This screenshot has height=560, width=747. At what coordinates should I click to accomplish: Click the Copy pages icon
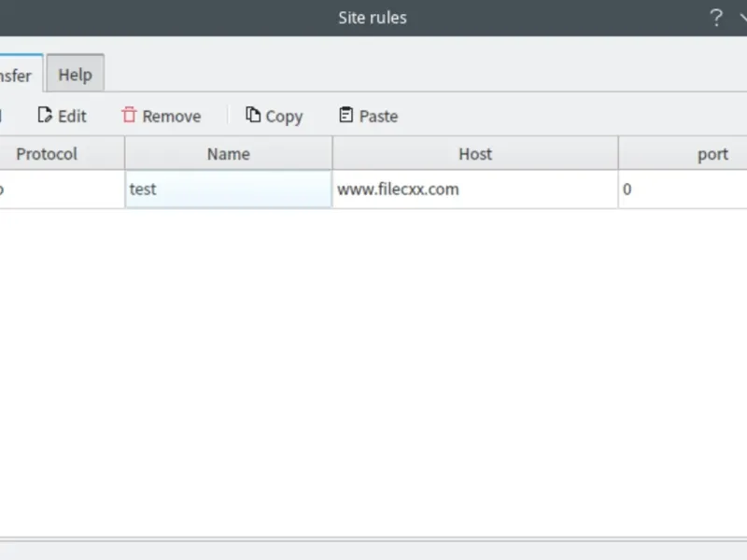[x=253, y=116]
